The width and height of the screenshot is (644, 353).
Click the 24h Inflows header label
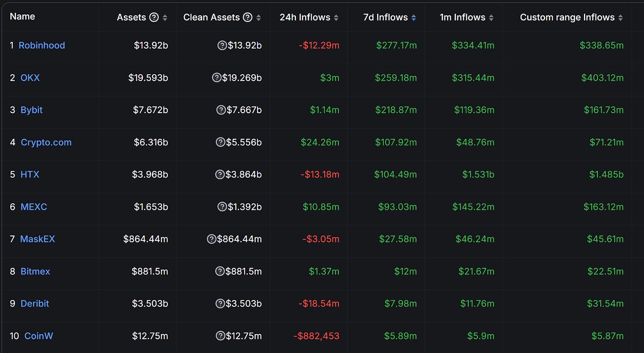coord(305,17)
